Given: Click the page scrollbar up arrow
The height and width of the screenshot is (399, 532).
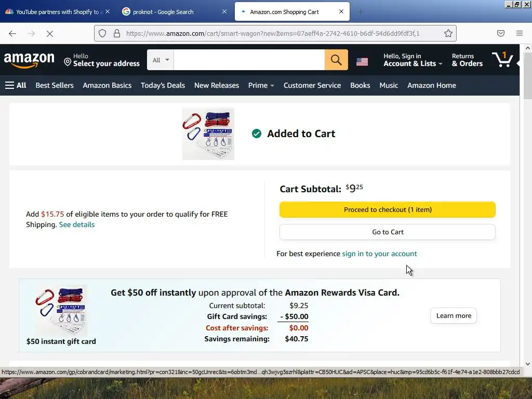Looking at the screenshot, I should (528, 48).
